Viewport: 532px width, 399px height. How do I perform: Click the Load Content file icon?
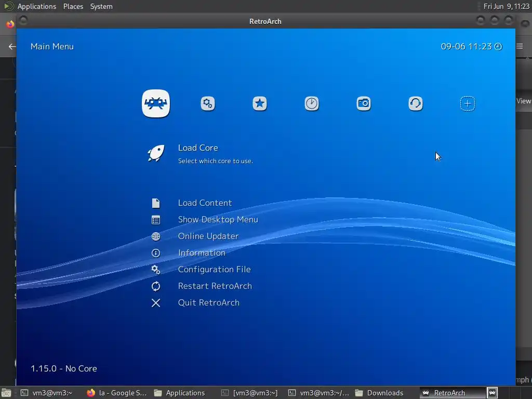click(x=156, y=203)
